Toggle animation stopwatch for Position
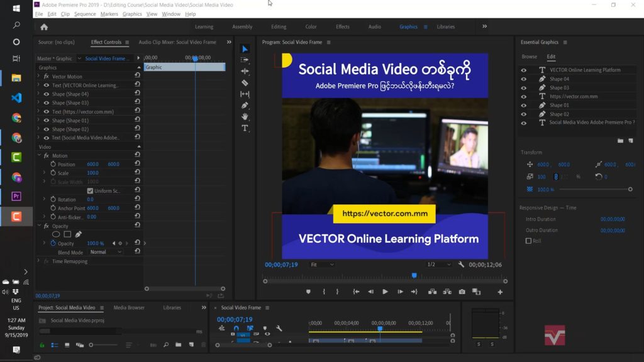Image resolution: width=644 pixels, height=362 pixels. coord(53,164)
